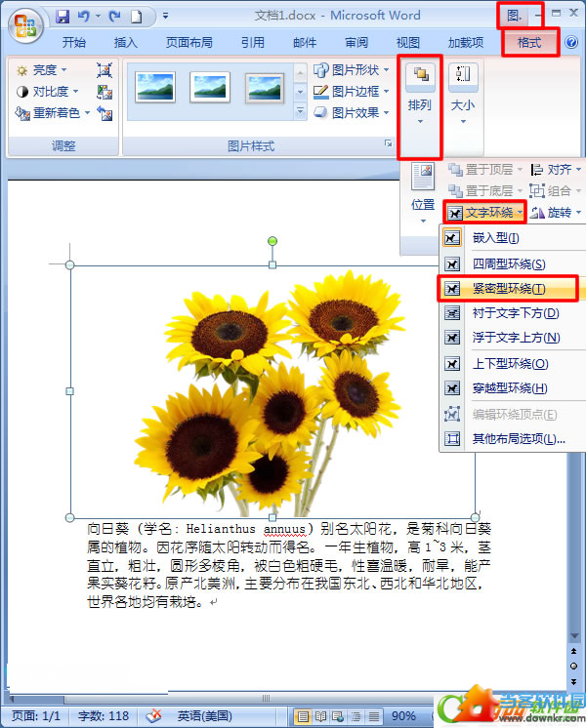Open the 图片效果 dropdown
Screen dimensions: 586x728
pos(351,113)
